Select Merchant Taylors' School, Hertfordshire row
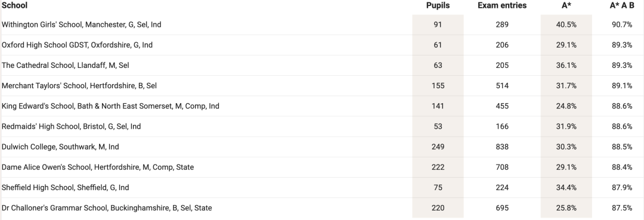This screenshot has height=220, width=644. click(322, 86)
